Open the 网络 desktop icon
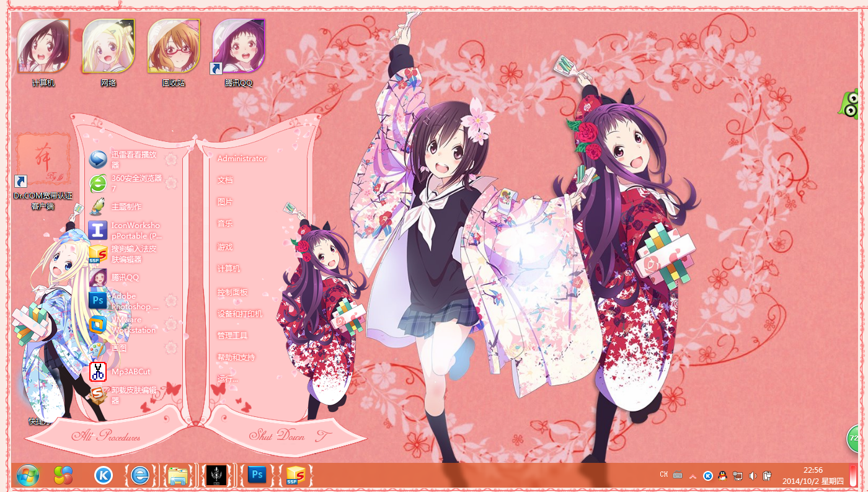868x492 pixels. tap(108, 53)
